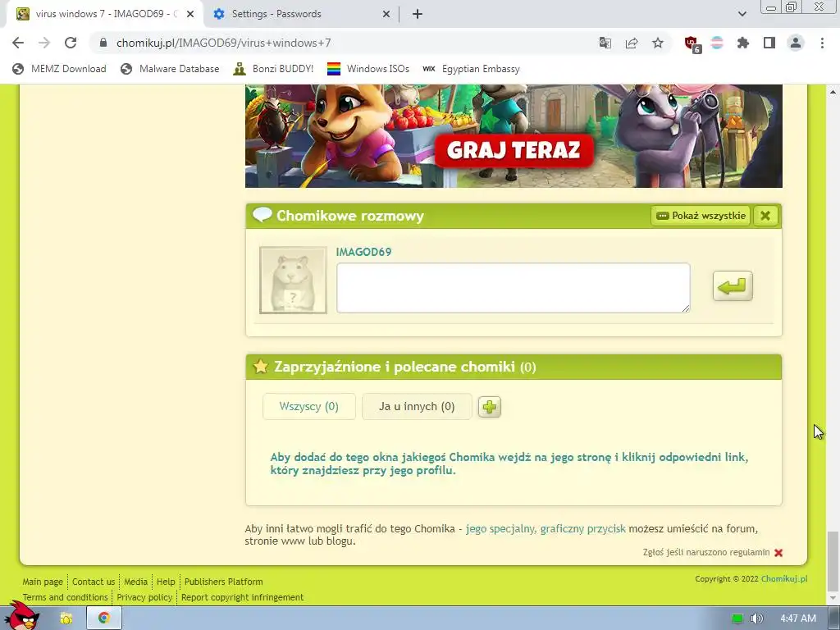This screenshot has width=840, height=630.
Task: Open the Windows ISOs bookmark
Action: pos(368,69)
